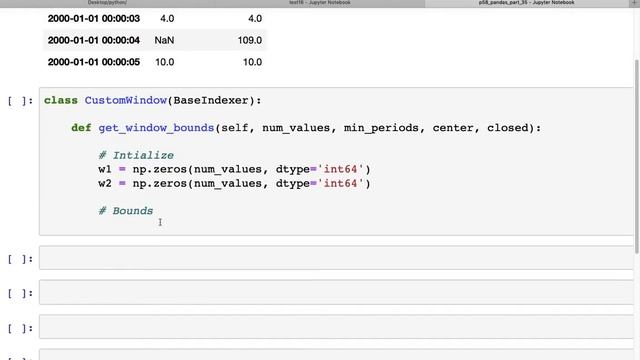Select the third empty code cell

[x=336, y=327]
